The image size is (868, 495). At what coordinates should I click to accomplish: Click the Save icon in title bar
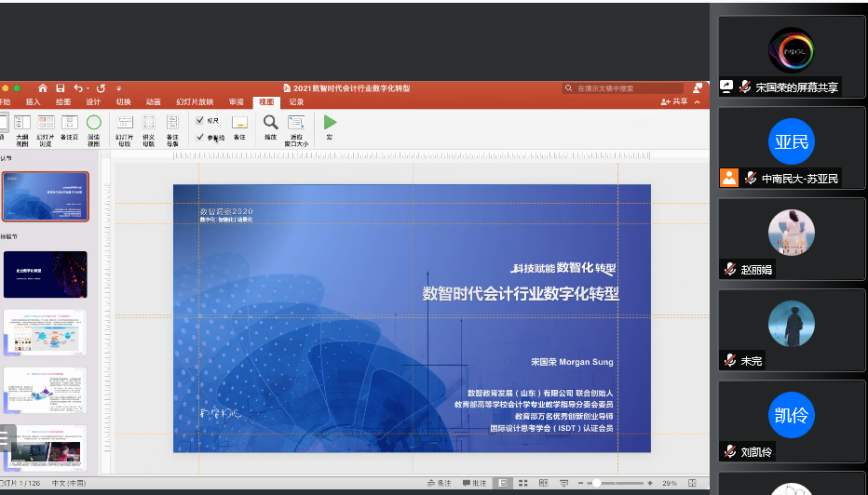[x=61, y=88]
